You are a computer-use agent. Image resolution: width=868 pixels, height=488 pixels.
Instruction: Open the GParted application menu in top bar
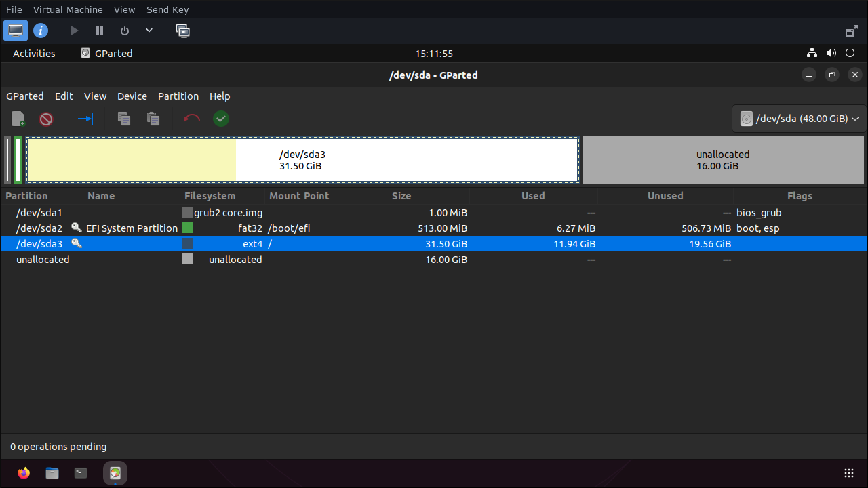pos(106,54)
